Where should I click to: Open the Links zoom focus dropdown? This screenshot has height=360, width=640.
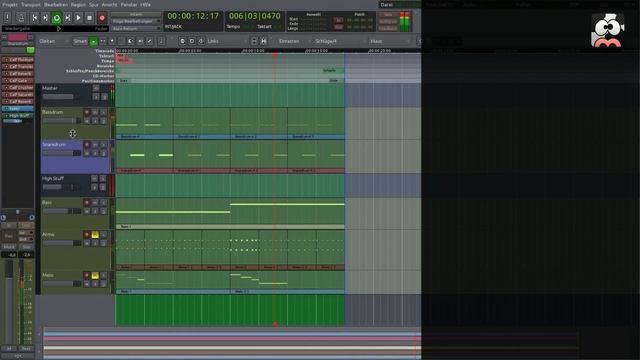pyautogui.click(x=227, y=41)
